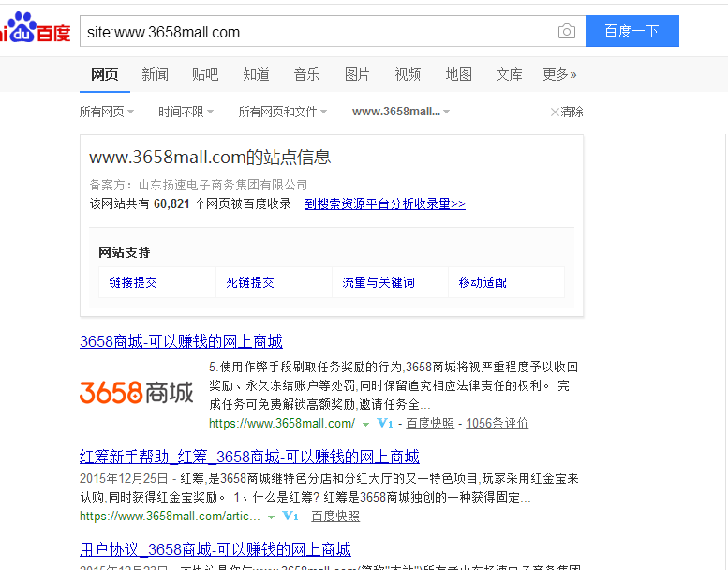Click the Baidu logo
The height and width of the screenshot is (570, 728).
coord(36,28)
